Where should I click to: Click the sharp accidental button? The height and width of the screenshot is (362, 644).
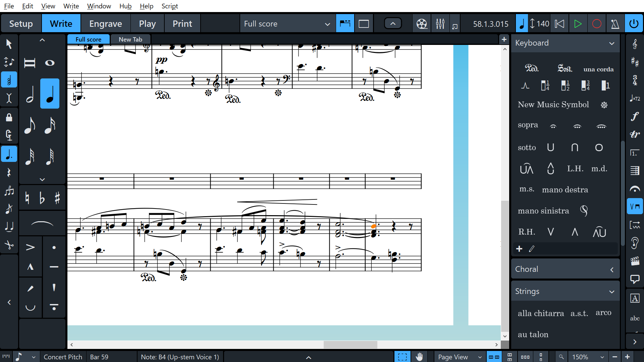coord(57,198)
